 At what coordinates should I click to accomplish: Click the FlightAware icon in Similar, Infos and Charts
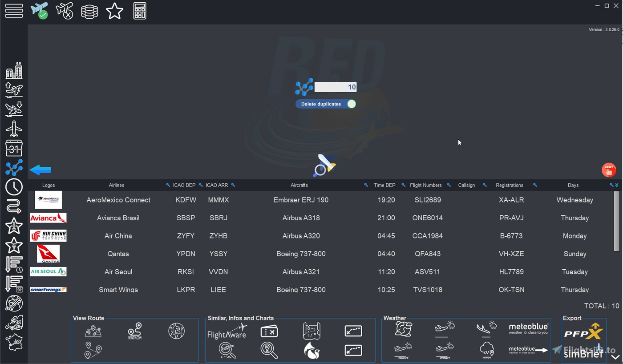point(227,332)
